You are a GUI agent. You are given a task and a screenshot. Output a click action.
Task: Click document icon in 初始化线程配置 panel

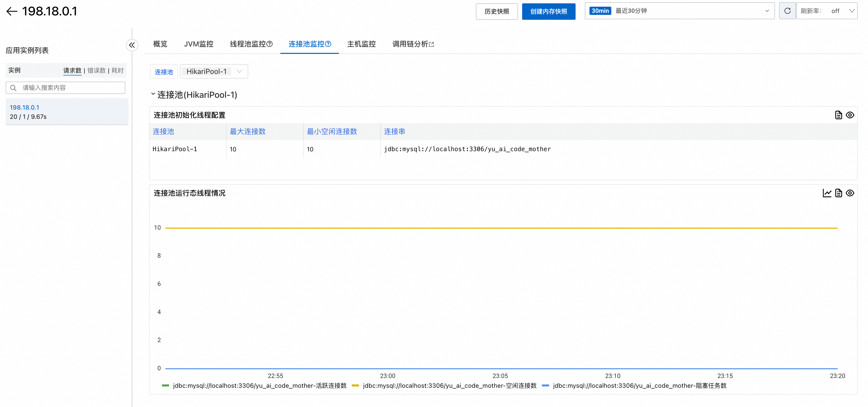(838, 115)
